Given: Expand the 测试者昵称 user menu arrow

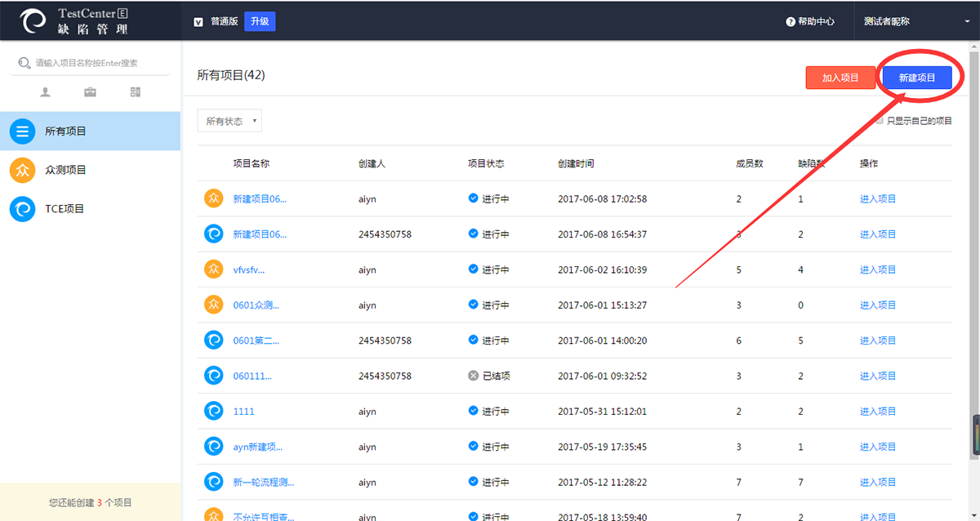Looking at the screenshot, I should (964, 22).
